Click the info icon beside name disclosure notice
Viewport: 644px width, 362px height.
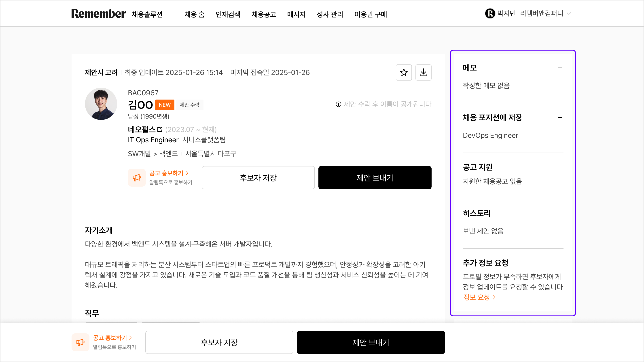coord(338,104)
